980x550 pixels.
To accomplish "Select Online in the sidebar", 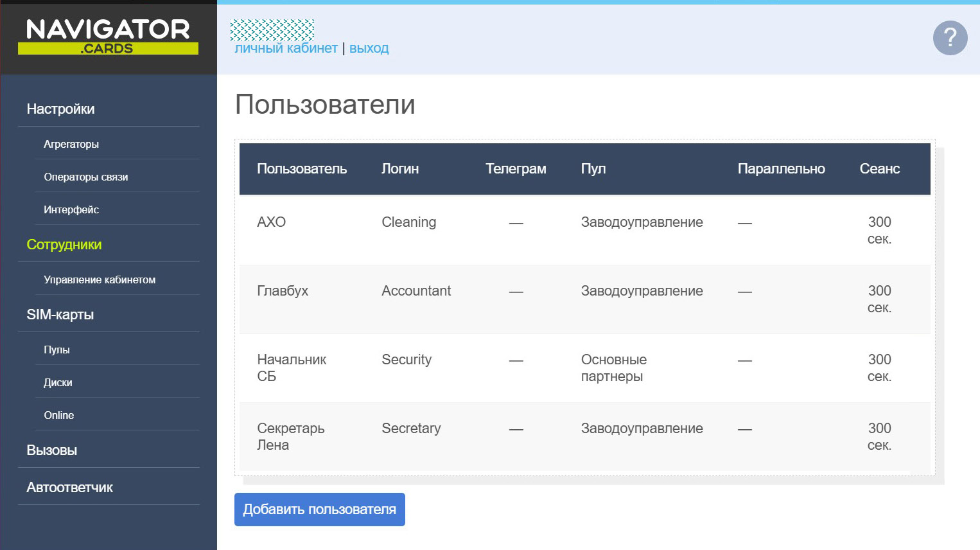I will (59, 416).
